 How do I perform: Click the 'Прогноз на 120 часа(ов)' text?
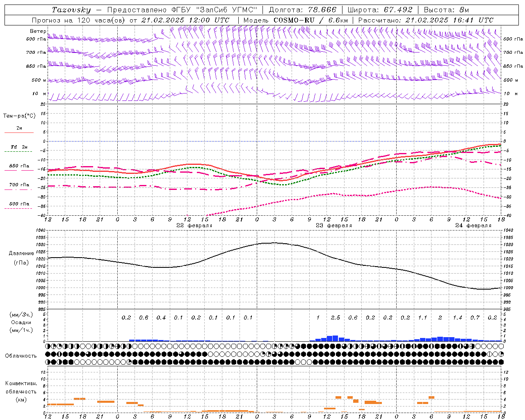point(79,20)
